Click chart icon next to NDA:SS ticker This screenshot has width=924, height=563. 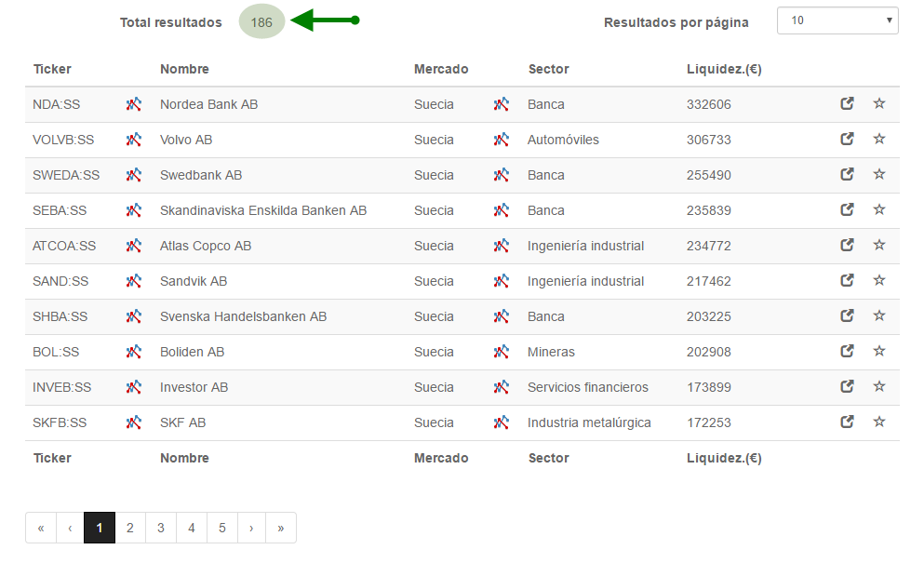point(134,104)
